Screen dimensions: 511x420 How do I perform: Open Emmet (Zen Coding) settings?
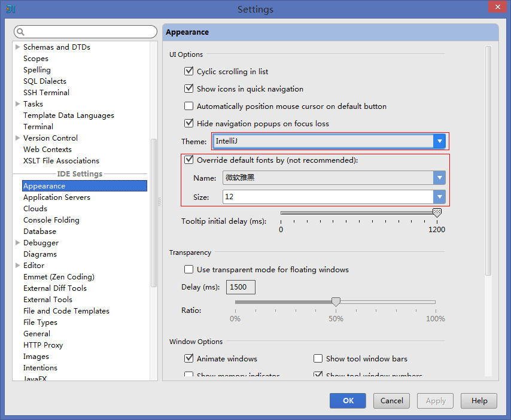[59, 277]
